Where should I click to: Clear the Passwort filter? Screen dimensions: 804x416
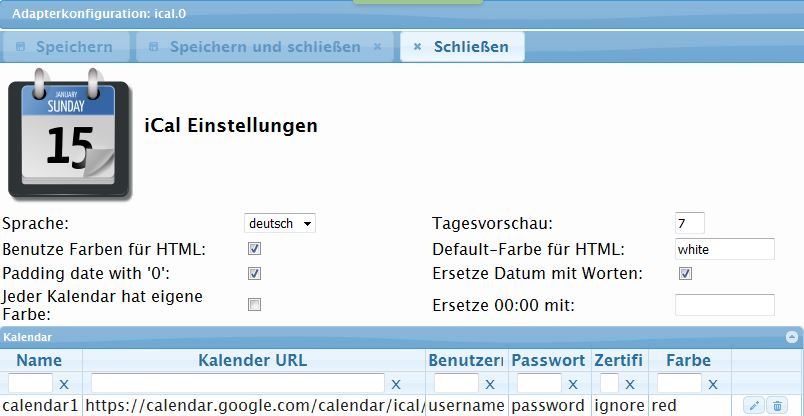point(573,384)
